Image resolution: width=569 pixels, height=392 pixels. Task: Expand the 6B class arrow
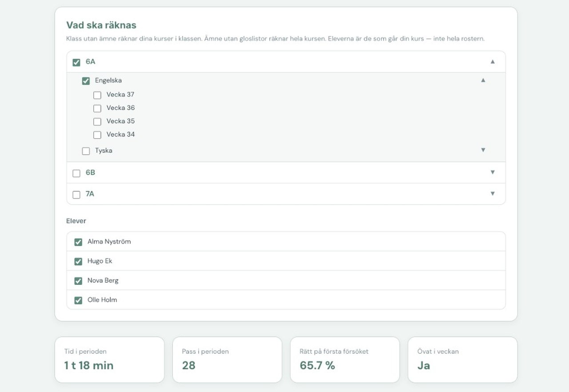pos(493,172)
